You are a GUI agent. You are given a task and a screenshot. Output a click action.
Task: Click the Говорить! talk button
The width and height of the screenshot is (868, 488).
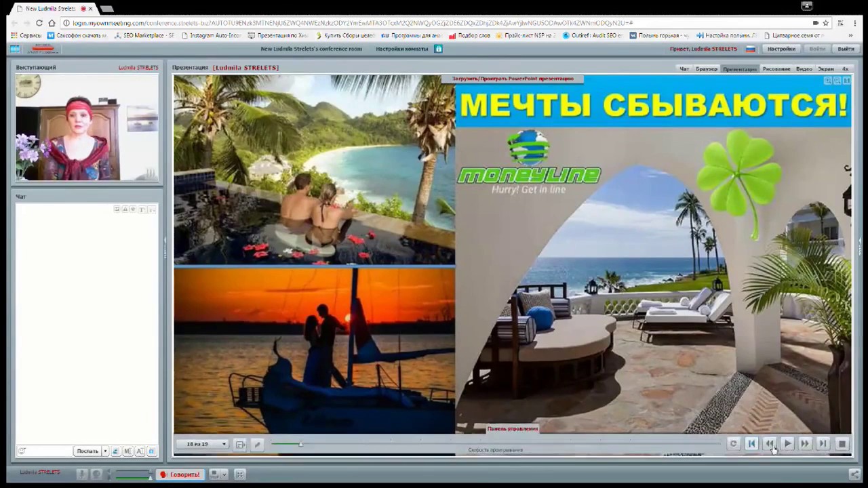180,474
